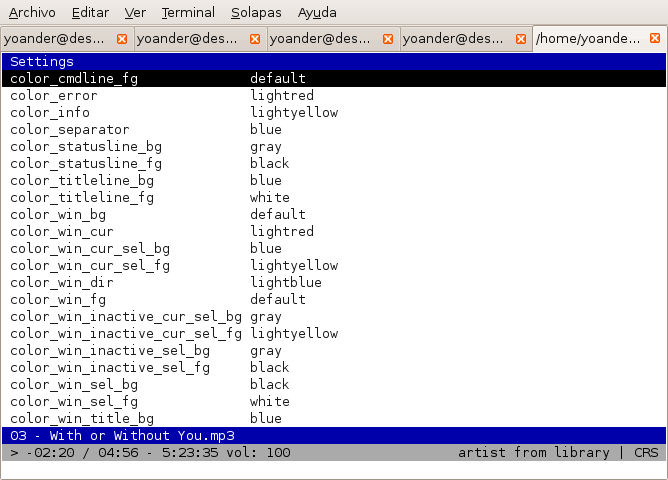Screen dimensions: 668x480
Task: Open the Editar menu
Action: (x=90, y=13)
